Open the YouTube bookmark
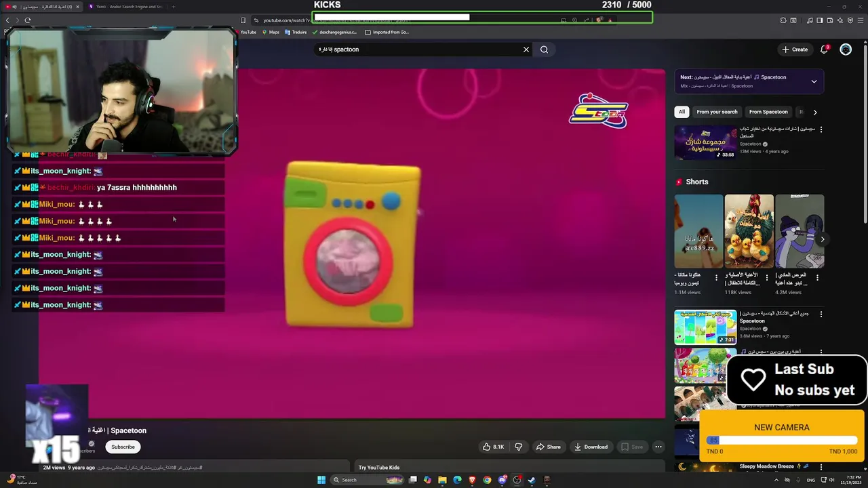 coord(245,32)
